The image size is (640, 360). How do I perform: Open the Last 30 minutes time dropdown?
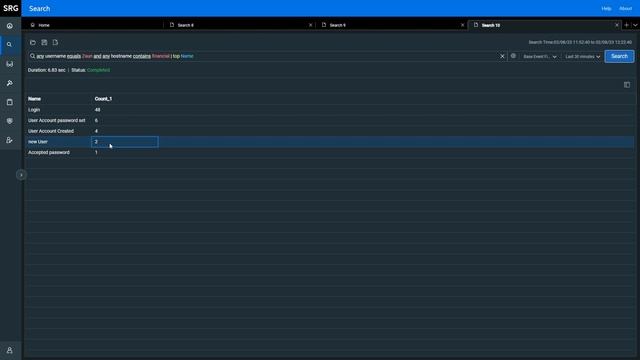pos(582,56)
